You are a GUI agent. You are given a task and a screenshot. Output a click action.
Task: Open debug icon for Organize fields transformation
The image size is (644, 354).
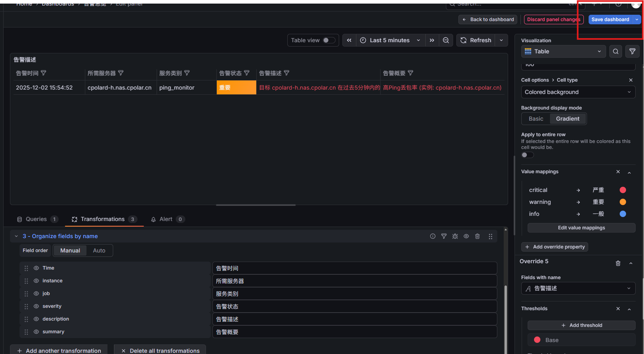tap(455, 236)
